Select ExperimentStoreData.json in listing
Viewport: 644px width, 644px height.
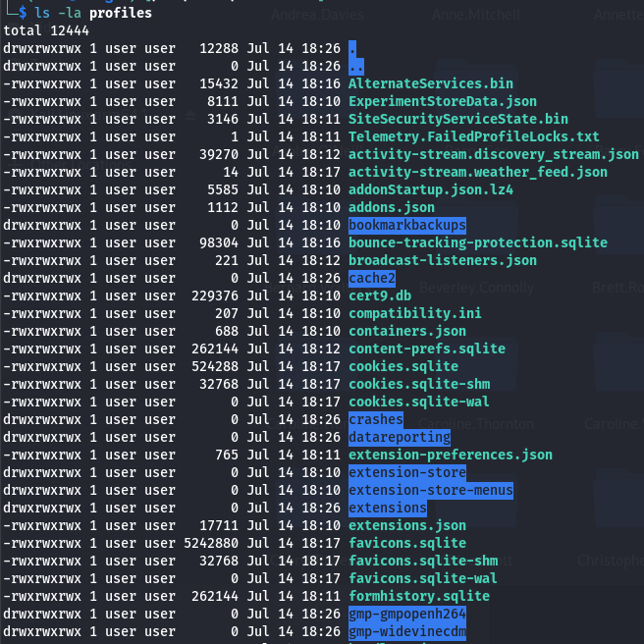click(443, 101)
